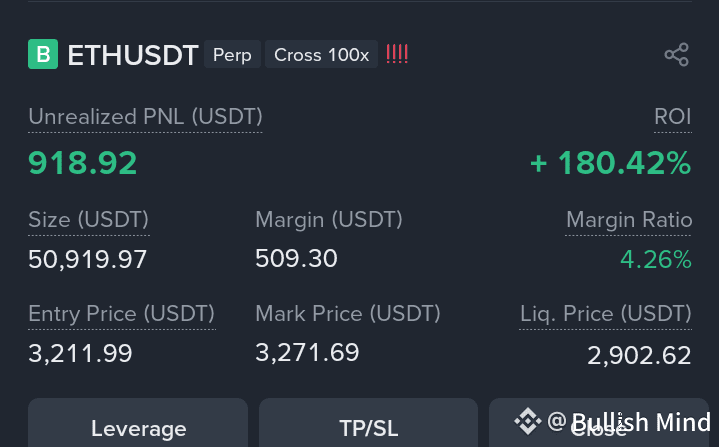The width and height of the screenshot is (719, 447).
Task: Tap the ROI label for details
Action: pos(673,116)
